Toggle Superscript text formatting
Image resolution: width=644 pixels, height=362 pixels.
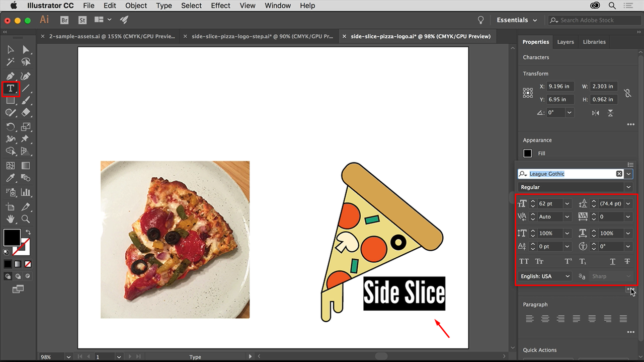(568, 261)
